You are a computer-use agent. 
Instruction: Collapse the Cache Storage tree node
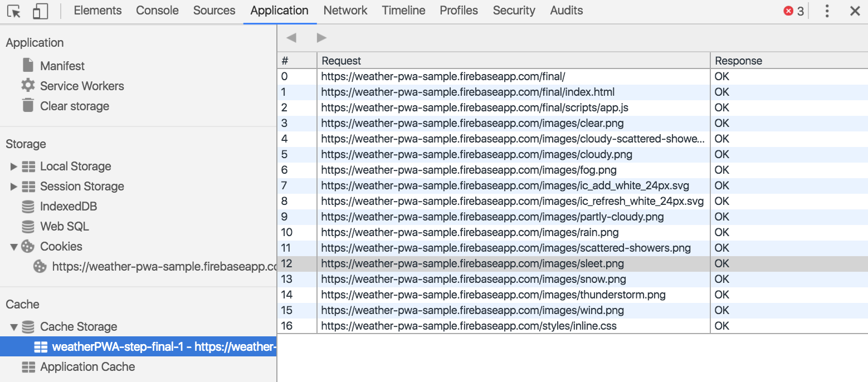tap(14, 327)
